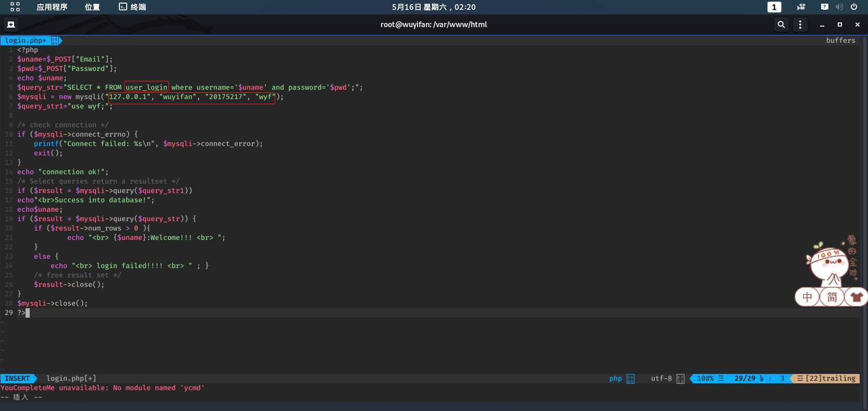This screenshot has height=411, width=868.
Task: Click the 终端 terminal menu in top bar
Action: pos(132,7)
